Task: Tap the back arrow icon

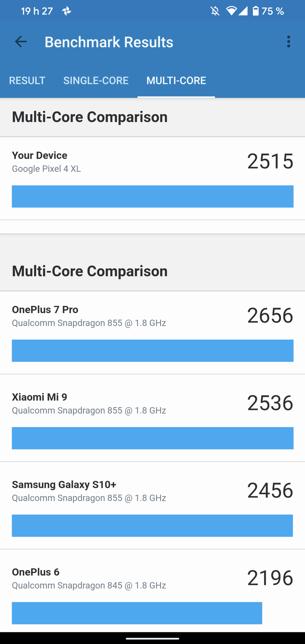Action: point(21,42)
